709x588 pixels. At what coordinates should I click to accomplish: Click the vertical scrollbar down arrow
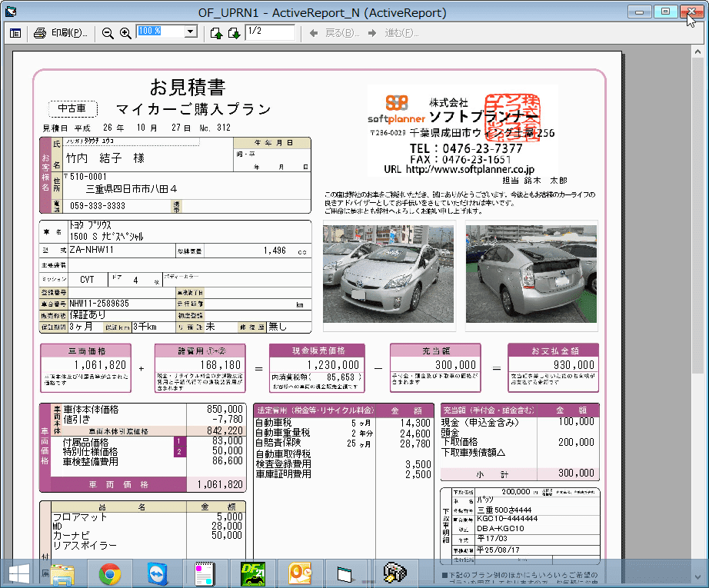click(697, 577)
